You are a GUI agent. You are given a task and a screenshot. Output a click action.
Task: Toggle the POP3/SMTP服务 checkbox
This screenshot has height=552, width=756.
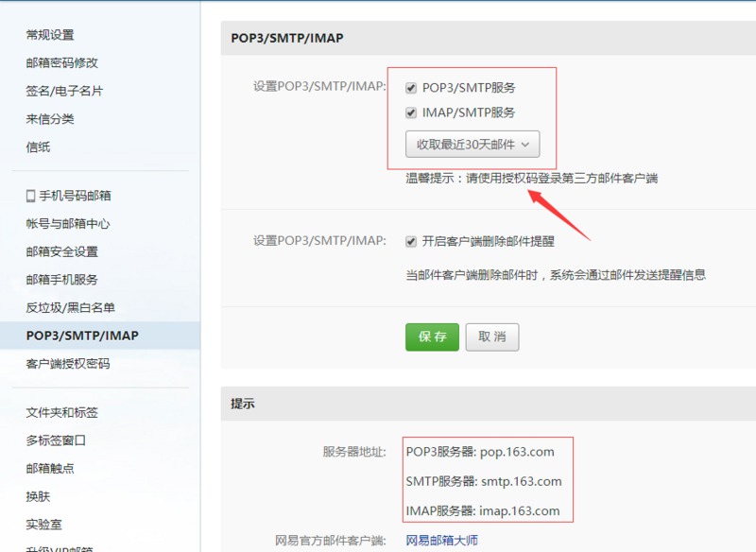click(411, 88)
